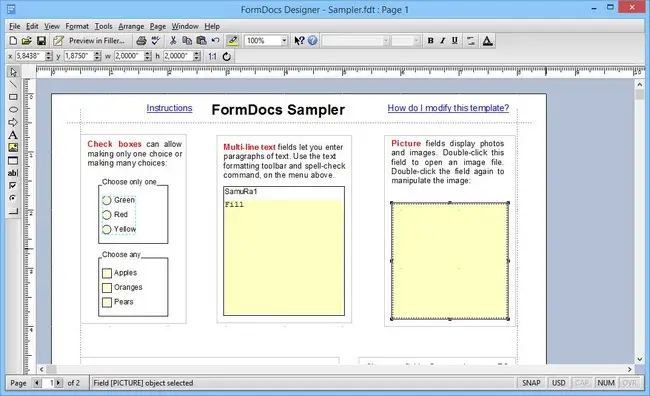
Task: Open the Instructions link
Action: (x=169, y=108)
